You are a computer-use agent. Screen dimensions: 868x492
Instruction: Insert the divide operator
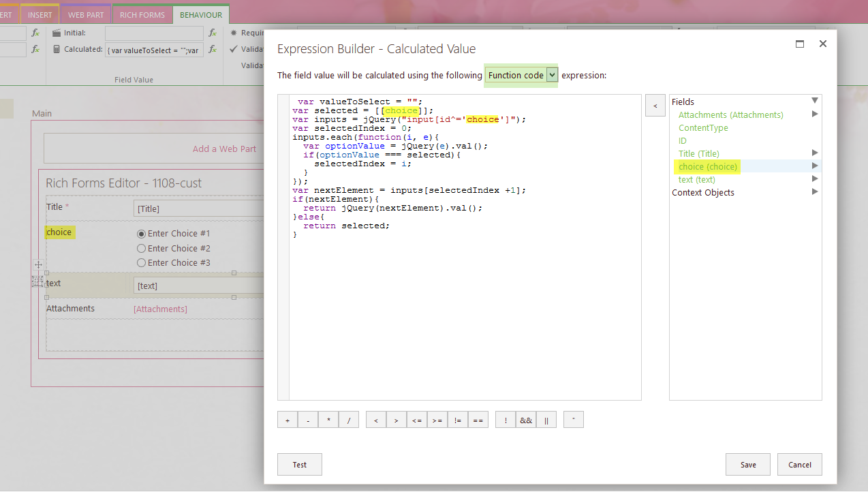(x=348, y=420)
